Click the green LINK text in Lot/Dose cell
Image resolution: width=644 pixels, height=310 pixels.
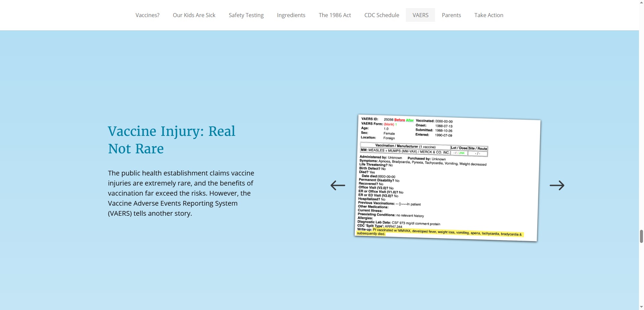[x=461, y=153]
